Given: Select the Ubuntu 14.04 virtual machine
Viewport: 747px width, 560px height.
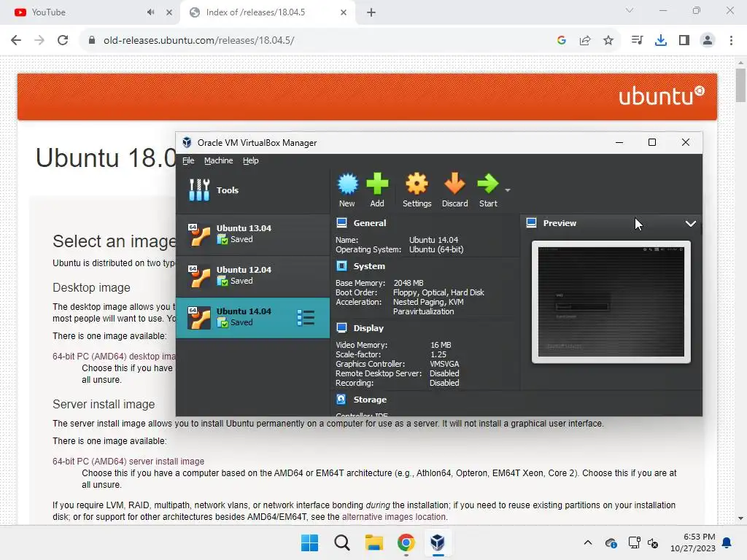Looking at the screenshot, I should click(x=252, y=317).
